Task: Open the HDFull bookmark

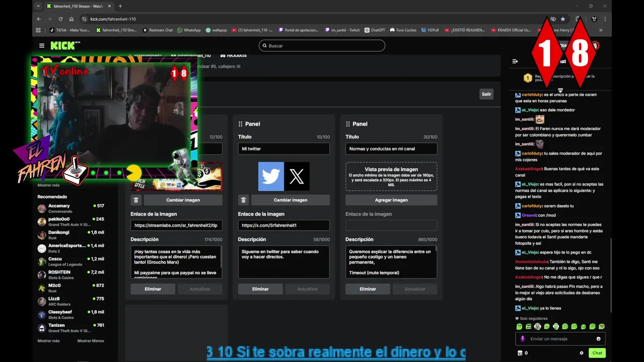Action: [x=430, y=30]
